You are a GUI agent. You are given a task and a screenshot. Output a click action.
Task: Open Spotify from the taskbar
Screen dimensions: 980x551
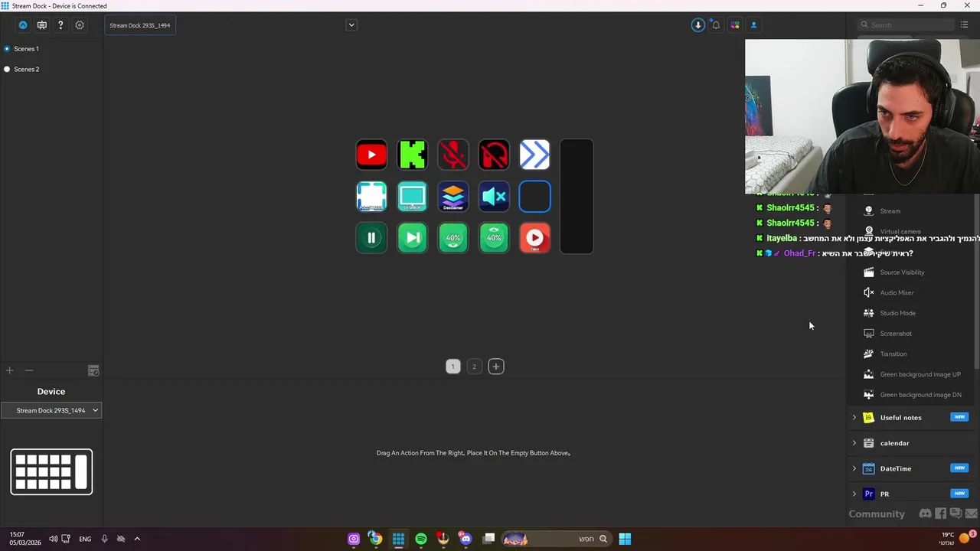point(421,539)
